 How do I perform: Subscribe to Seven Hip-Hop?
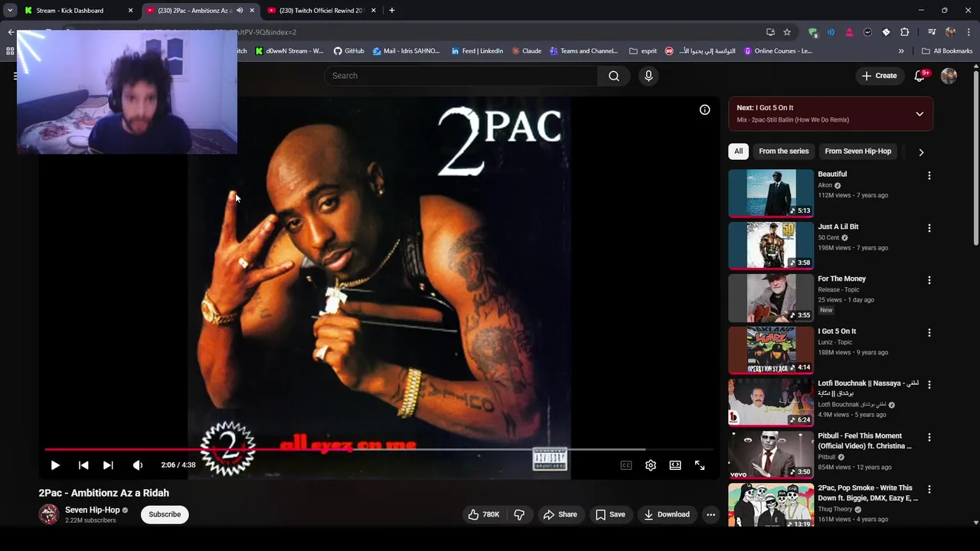(x=165, y=514)
